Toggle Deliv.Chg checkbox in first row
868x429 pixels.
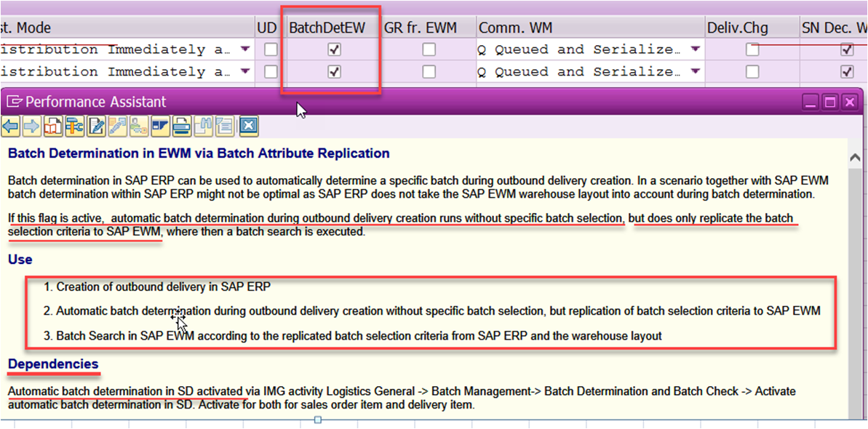point(752,50)
